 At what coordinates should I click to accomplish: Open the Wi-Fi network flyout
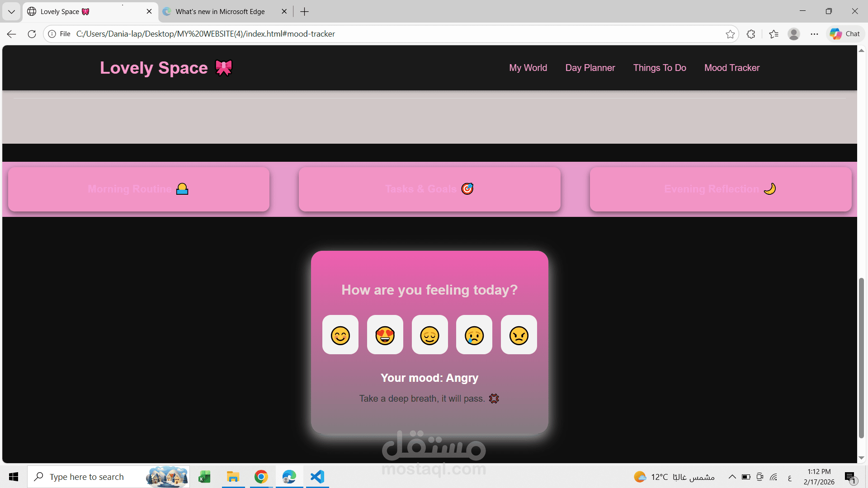click(774, 477)
